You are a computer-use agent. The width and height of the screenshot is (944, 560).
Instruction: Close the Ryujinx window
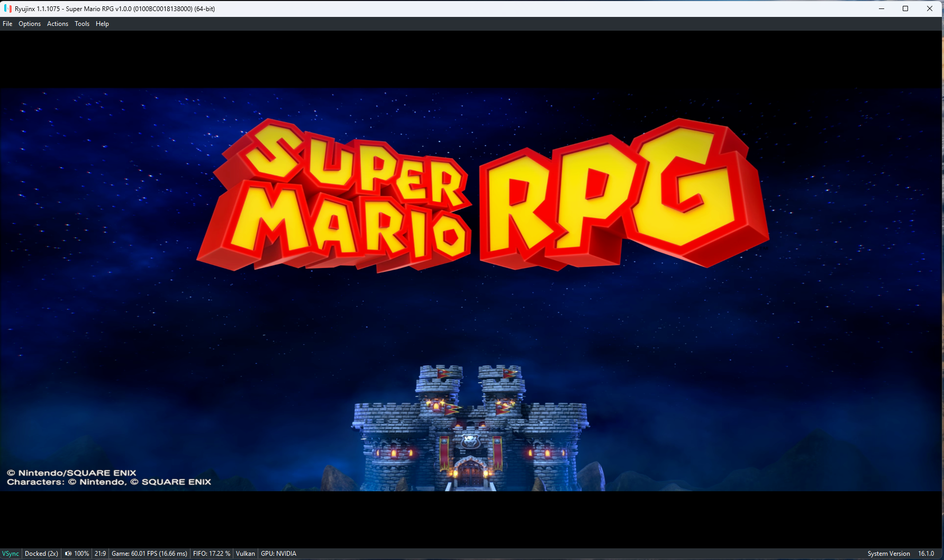tap(930, 8)
